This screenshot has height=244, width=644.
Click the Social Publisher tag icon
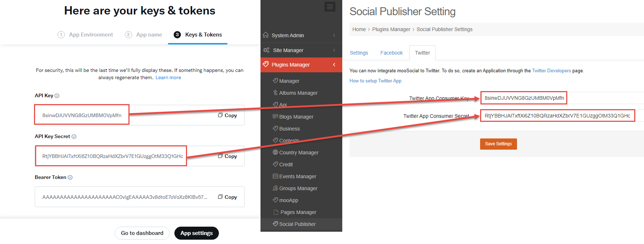pos(275,224)
